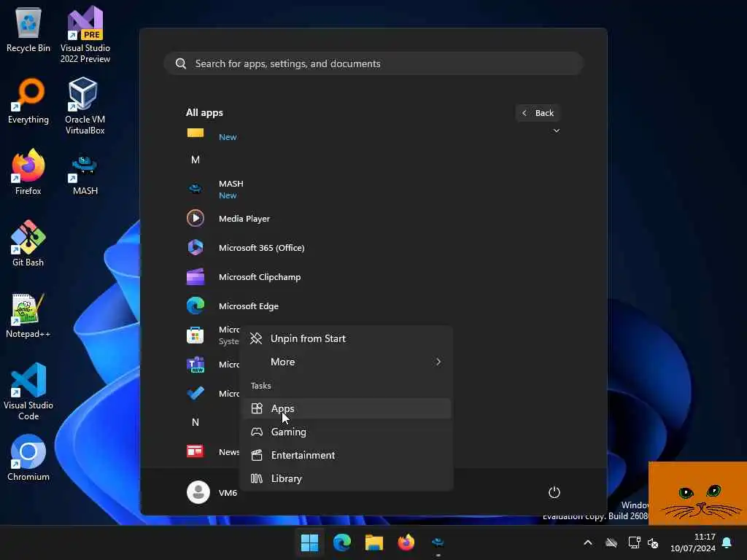Viewport: 747px width, 560px height.
Task: Focus the Start menu search box
Action: (x=373, y=63)
